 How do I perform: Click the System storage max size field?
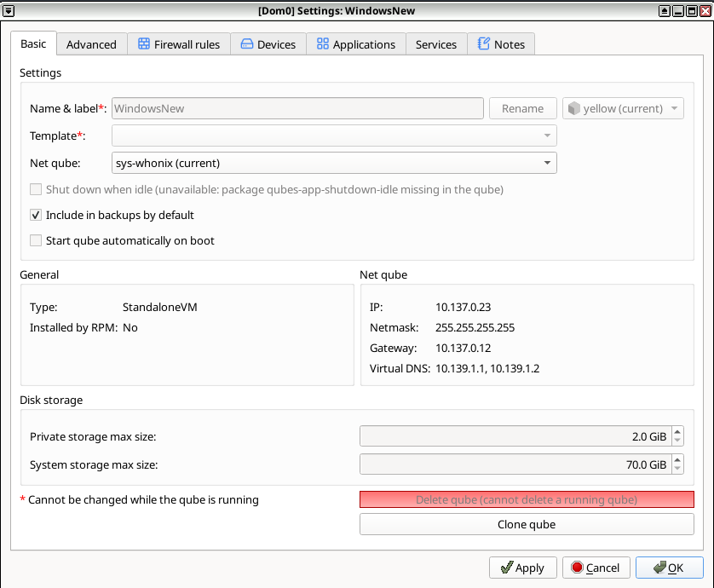(x=515, y=464)
